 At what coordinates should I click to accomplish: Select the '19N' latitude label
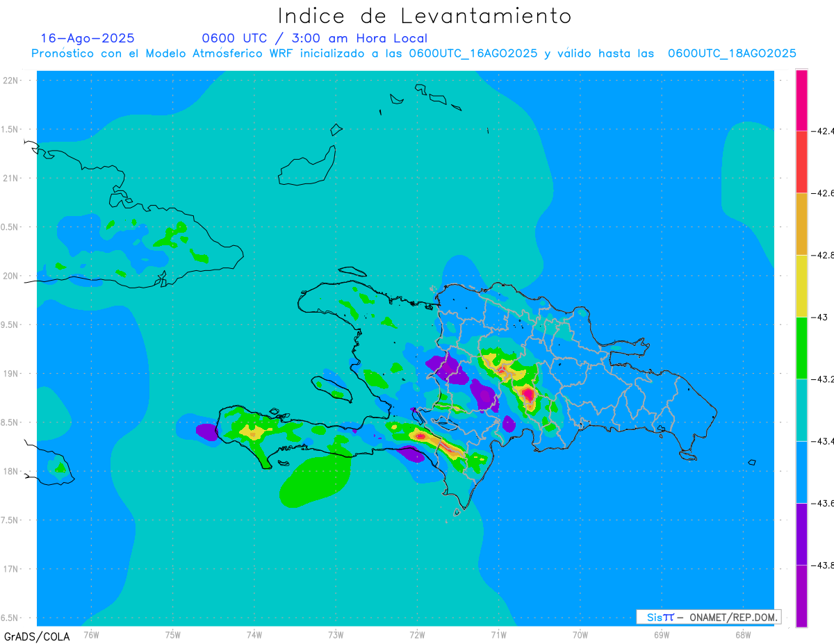point(11,373)
